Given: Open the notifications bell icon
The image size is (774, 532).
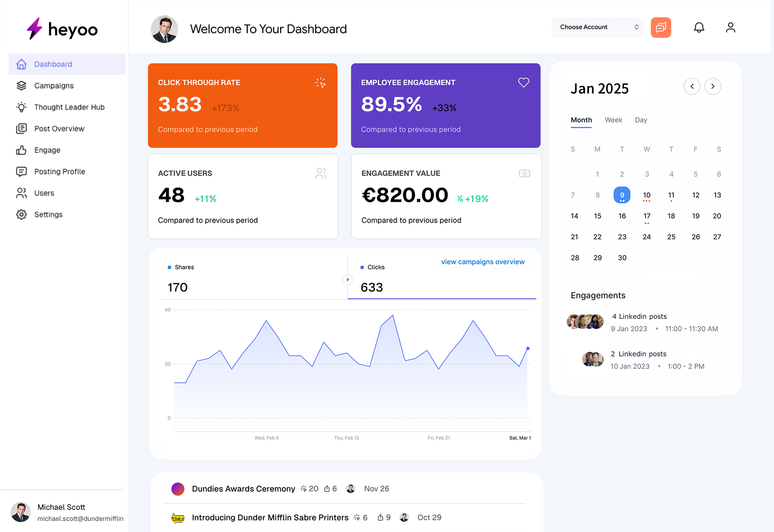Looking at the screenshot, I should point(699,27).
